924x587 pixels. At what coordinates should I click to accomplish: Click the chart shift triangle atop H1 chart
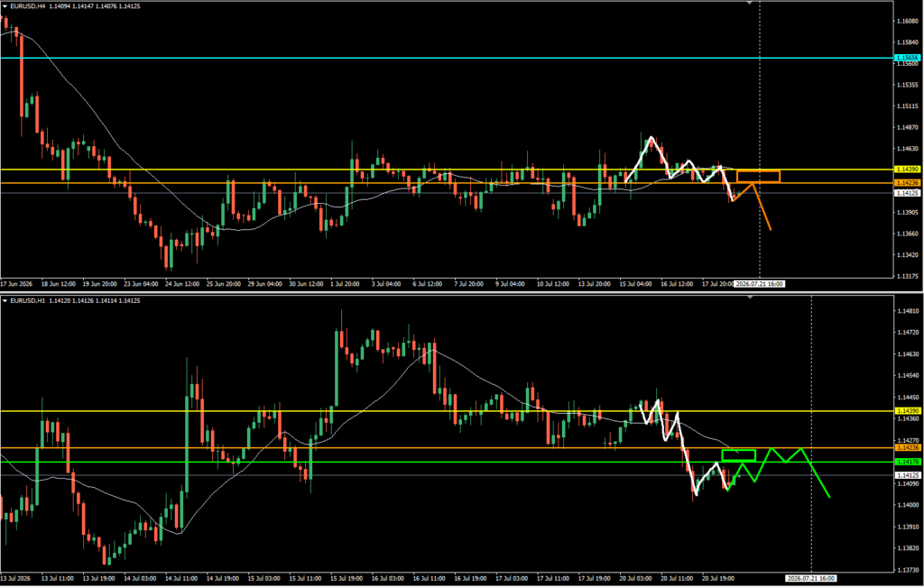pyautogui.click(x=749, y=298)
